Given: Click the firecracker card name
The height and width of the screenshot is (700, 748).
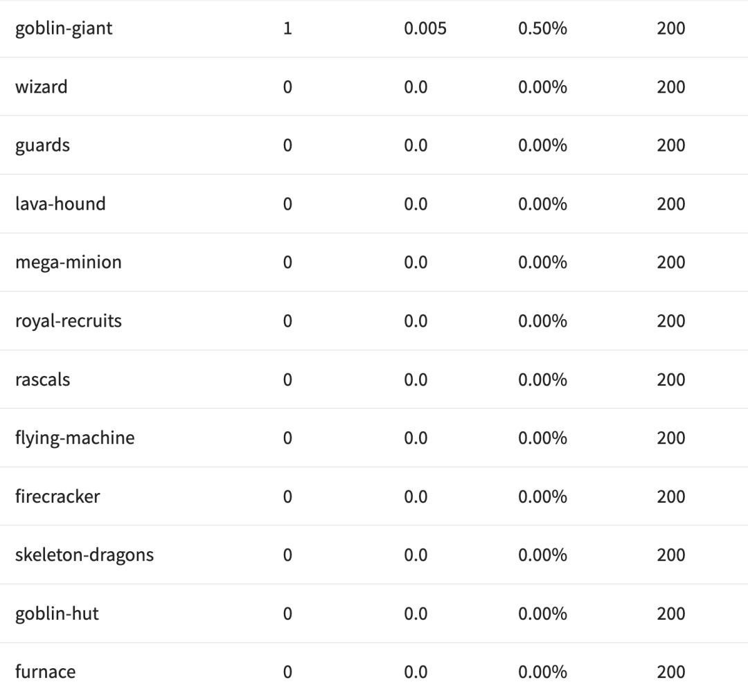Looking at the screenshot, I should click(x=57, y=497).
